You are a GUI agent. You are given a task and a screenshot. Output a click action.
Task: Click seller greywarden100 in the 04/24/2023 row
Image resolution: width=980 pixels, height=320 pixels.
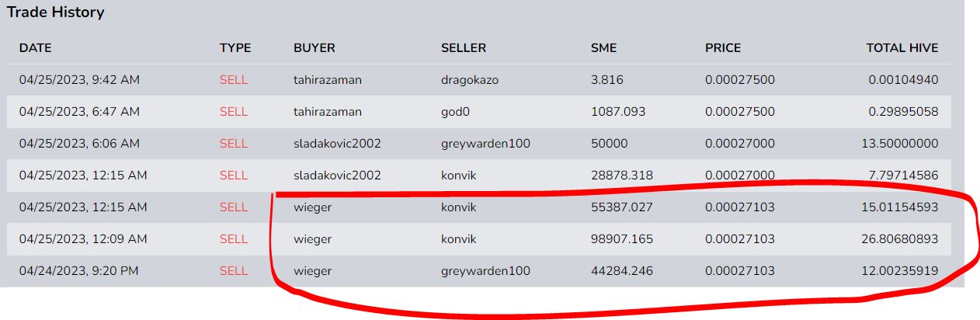pos(485,271)
